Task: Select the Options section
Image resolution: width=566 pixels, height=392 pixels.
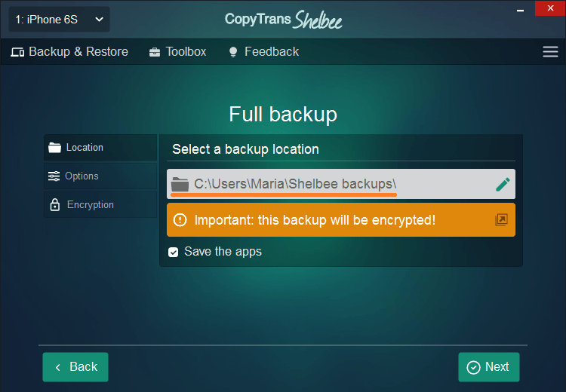Action: point(100,176)
